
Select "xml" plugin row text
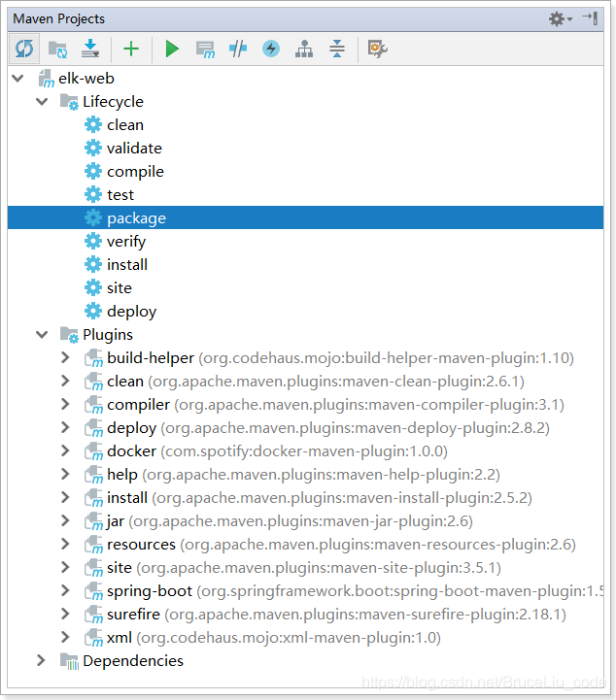274,638
